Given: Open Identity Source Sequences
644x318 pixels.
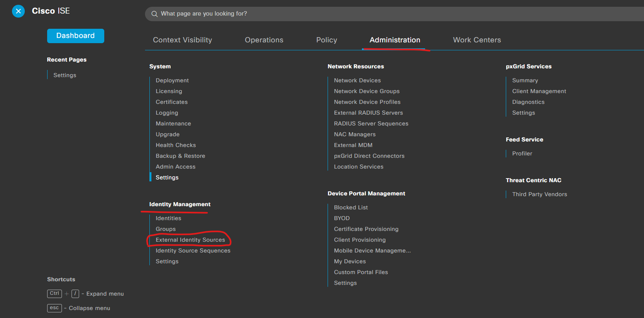Looking at the screenshot, I should click(x=193, y=250).
